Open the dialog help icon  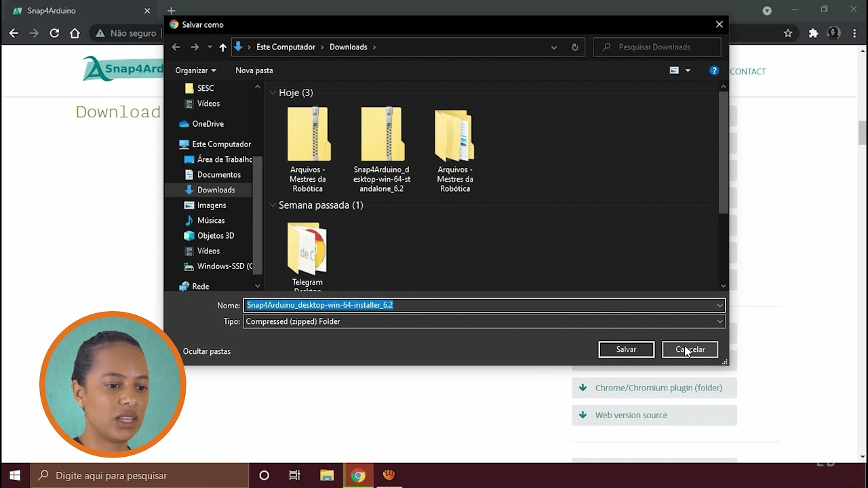click(x=714, y=70)
